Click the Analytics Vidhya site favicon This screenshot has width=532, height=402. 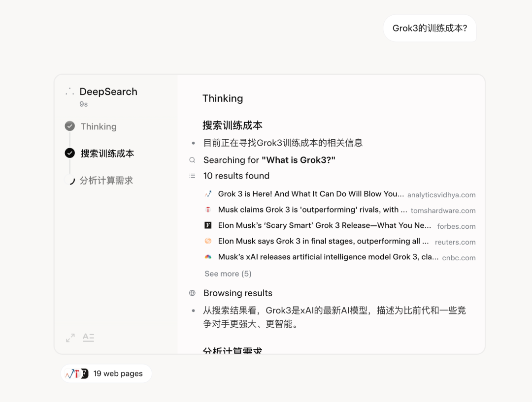[208, 194]
